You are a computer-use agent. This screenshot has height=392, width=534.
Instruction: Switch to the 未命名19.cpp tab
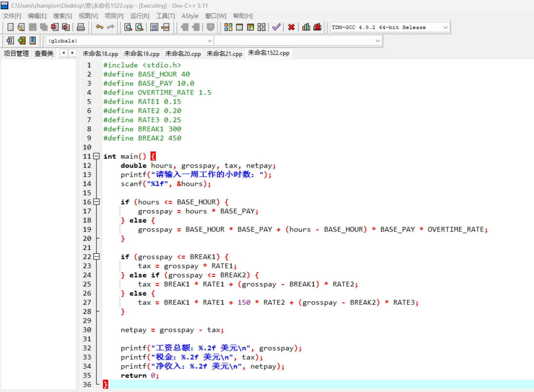142,53
